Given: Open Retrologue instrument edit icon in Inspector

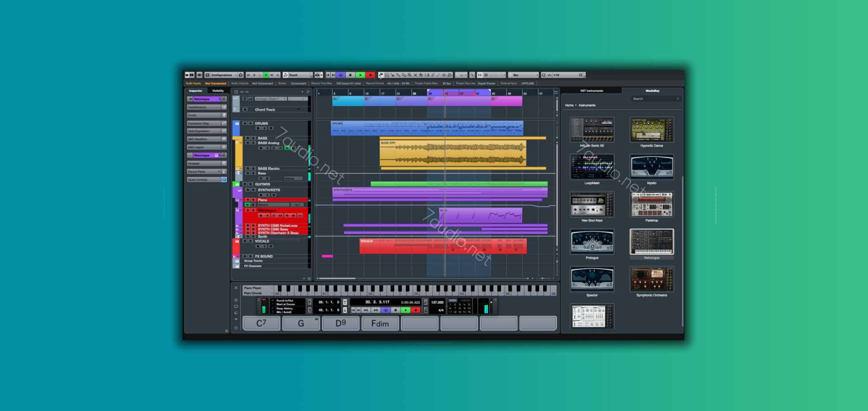Looking at the screenshot, I should [x=224, y=99].
